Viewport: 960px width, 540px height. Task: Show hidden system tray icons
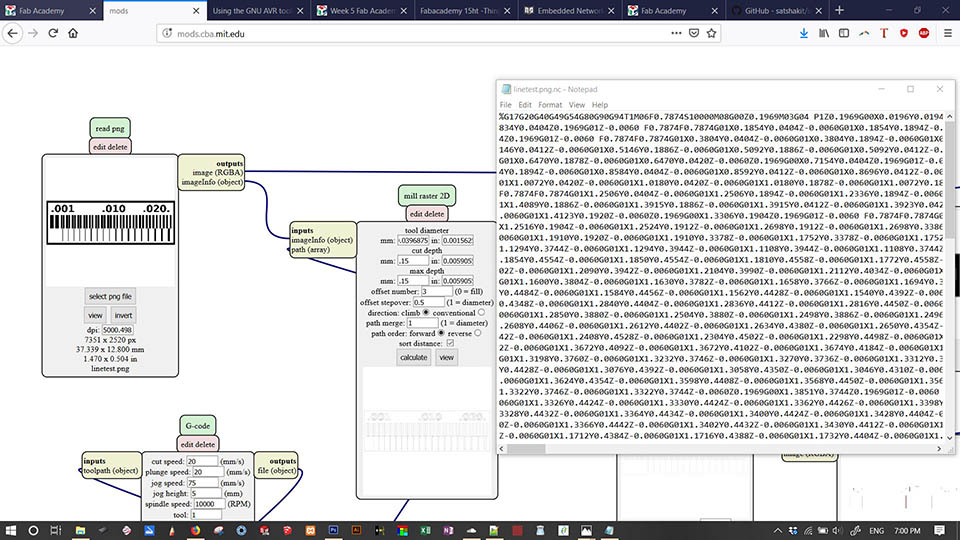coord(778,530)
